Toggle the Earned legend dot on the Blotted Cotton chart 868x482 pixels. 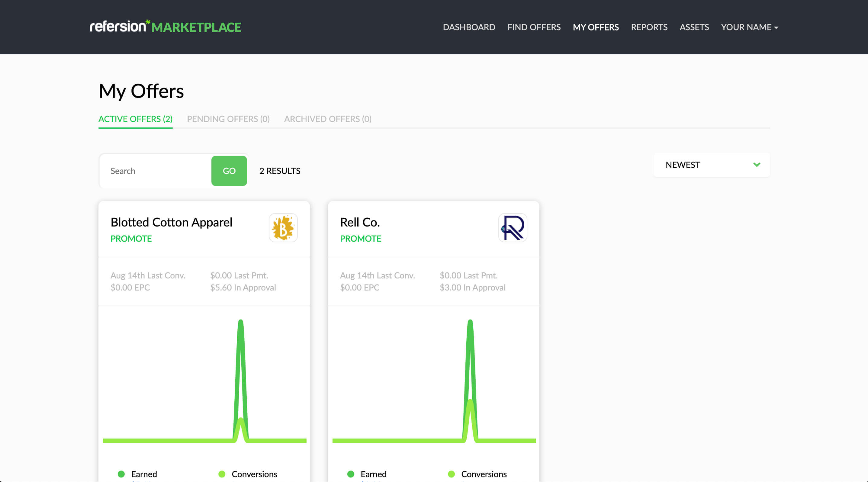[x=121, y=474]
